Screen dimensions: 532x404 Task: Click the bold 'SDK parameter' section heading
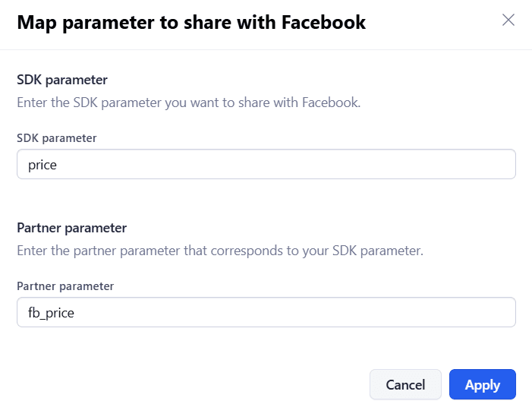[x=62, y=80]
